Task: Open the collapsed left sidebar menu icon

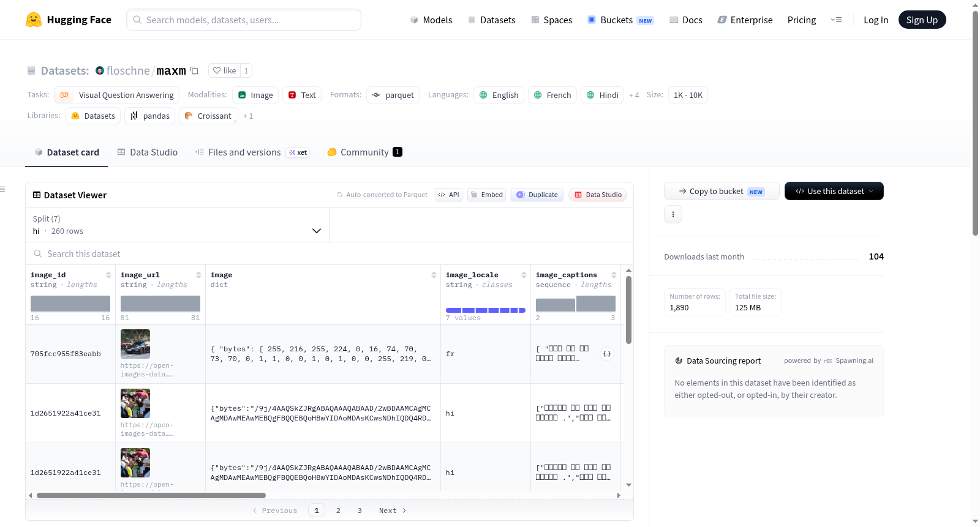Action: (2, 189)
